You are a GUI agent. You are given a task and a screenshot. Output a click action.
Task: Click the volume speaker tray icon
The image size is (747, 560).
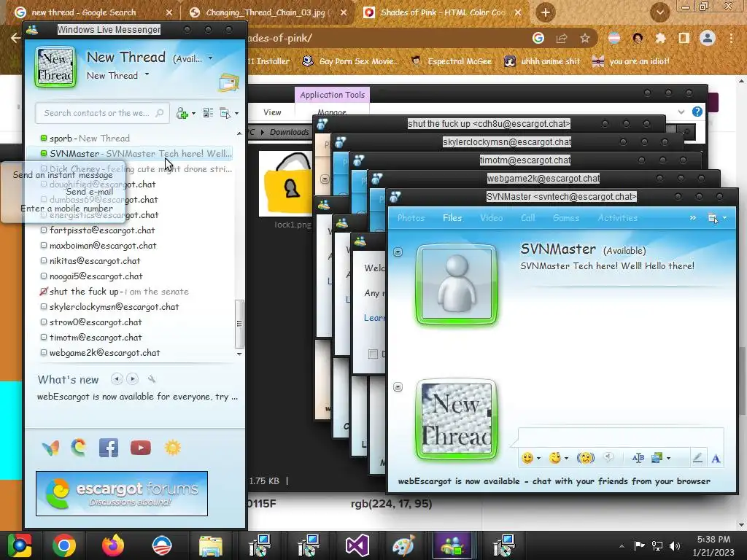coord(674,545)
